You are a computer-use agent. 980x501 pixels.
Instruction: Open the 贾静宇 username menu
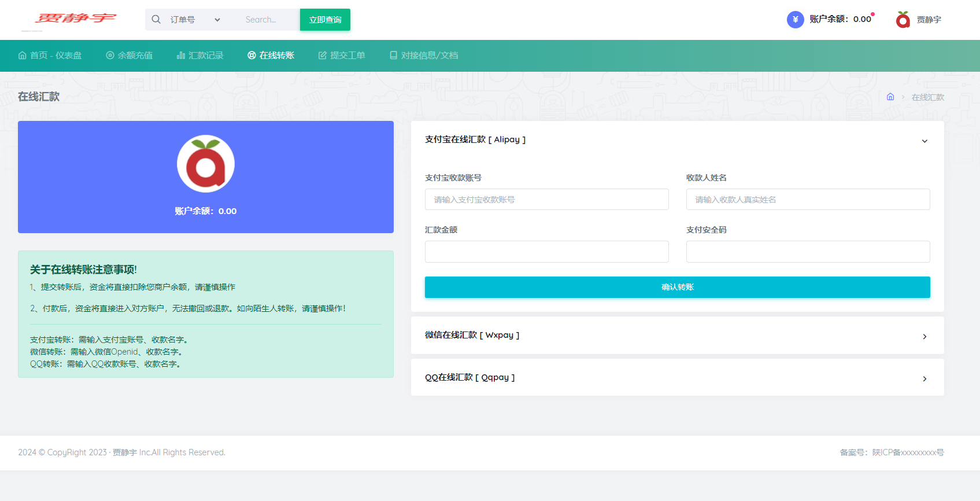(x=929, y=20)
